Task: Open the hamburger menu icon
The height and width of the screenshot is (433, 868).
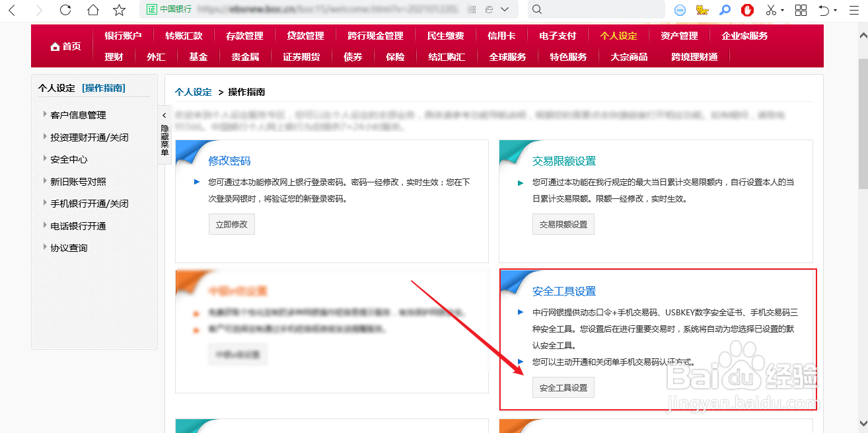Action: (x=854, y=10)
